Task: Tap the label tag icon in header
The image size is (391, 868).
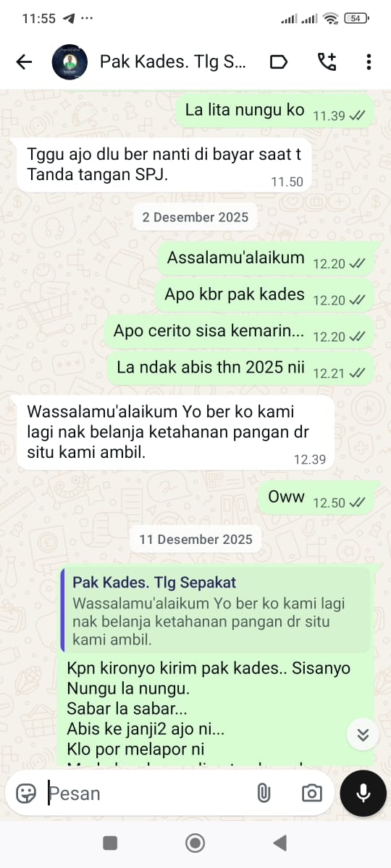Action: pyautogui.click(x=278, y=62)
